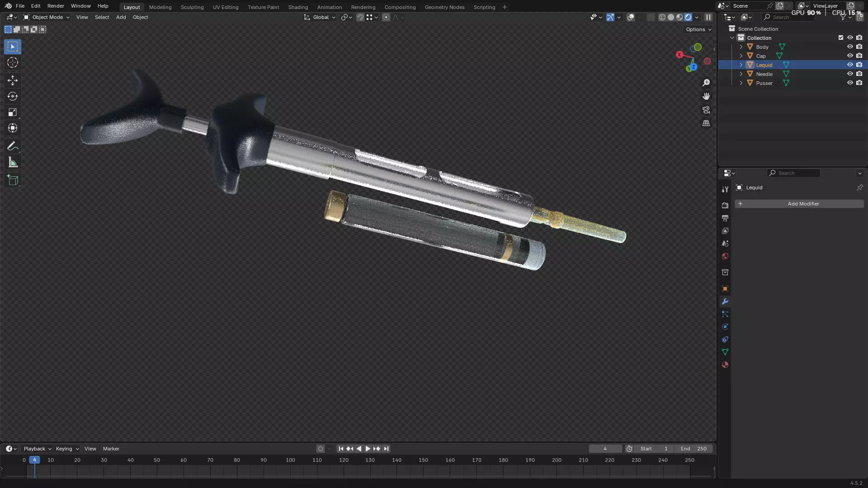Open the Marker menu in timeline
This screenshot has height=488, width=868.
[111, 449]
